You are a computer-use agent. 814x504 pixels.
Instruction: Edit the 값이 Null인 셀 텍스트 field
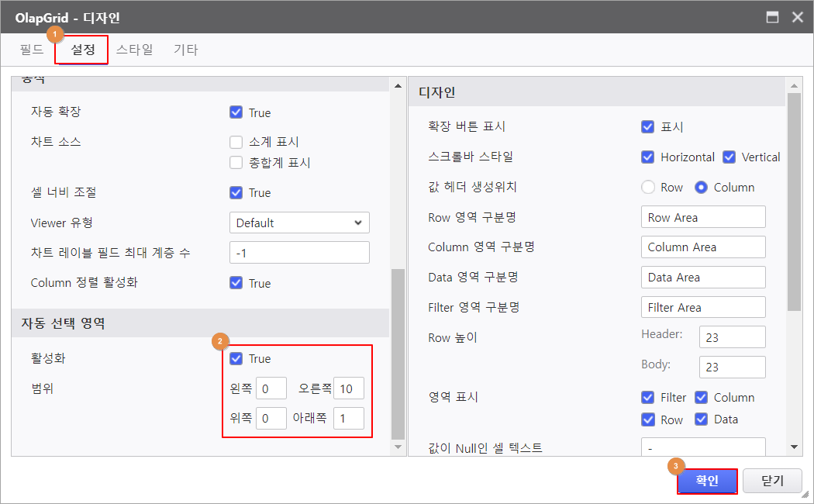click(x=703, y=447)
